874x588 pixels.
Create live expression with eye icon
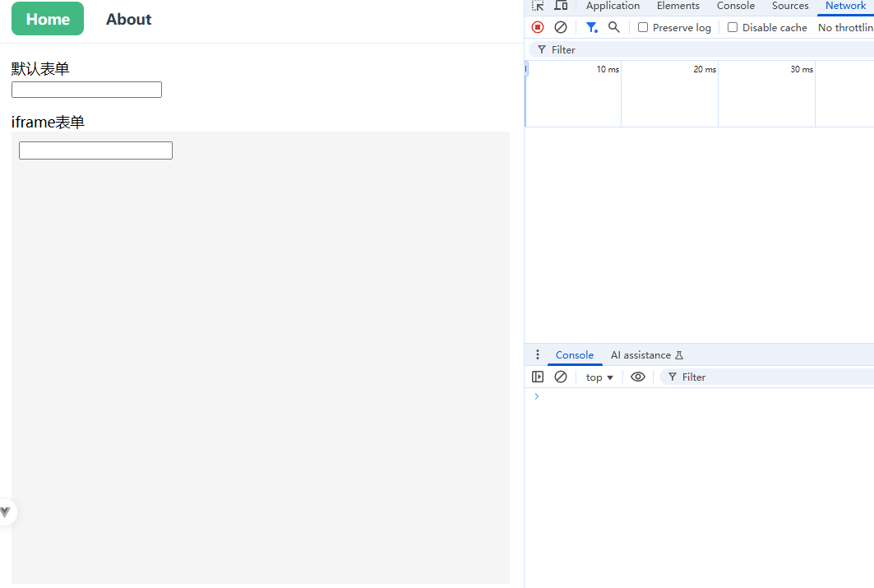pos(638,377)
